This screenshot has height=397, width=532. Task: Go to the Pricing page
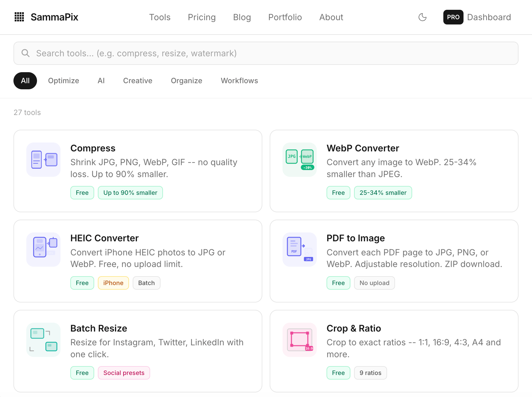(201, 17)
